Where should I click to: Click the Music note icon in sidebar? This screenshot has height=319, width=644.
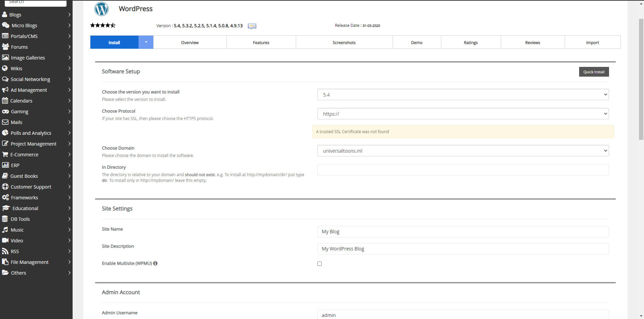[5, 230]
